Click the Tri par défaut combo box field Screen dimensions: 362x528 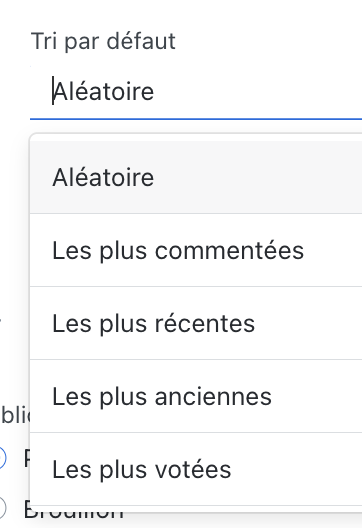(196, 92)
